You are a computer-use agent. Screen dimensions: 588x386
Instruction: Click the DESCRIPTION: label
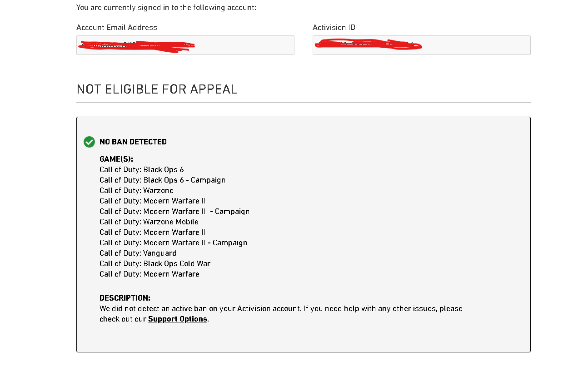[x=125, y=298]
